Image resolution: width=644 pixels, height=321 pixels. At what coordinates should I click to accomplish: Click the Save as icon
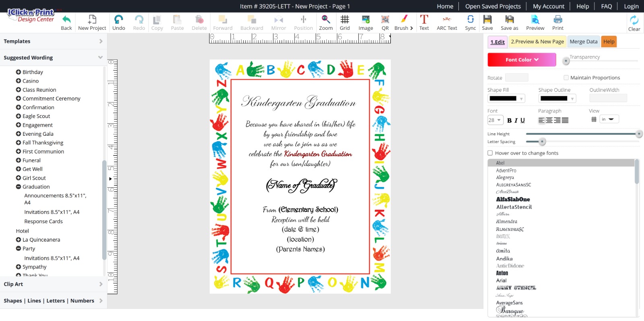click(509, 20)
